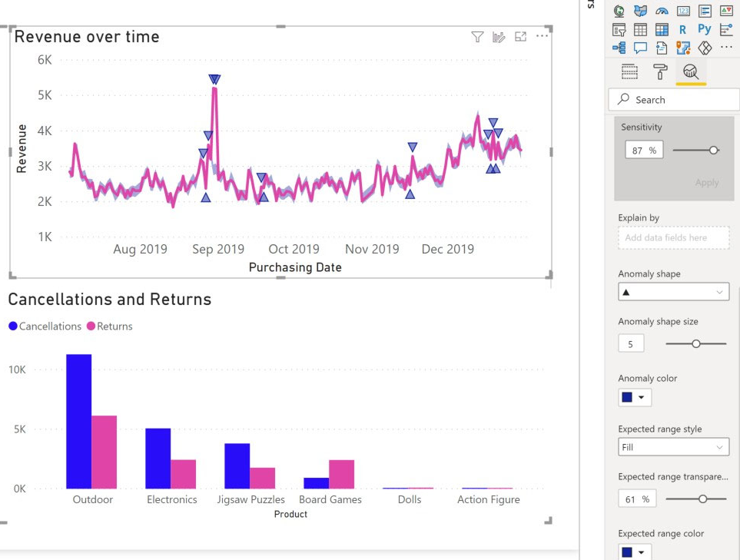
Task: Open the Anomaly shape dropdown
Action: [x=673, y=292]
